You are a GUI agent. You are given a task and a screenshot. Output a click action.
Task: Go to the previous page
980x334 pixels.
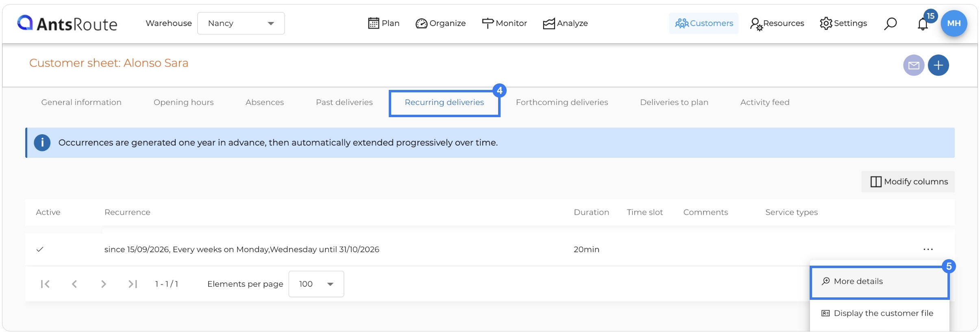click(74, 284)
